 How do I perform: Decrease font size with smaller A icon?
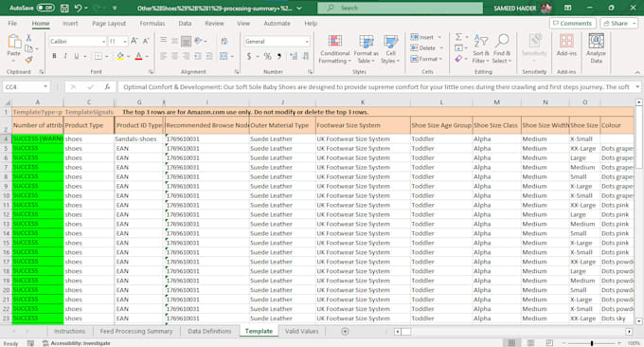point(146,41)
